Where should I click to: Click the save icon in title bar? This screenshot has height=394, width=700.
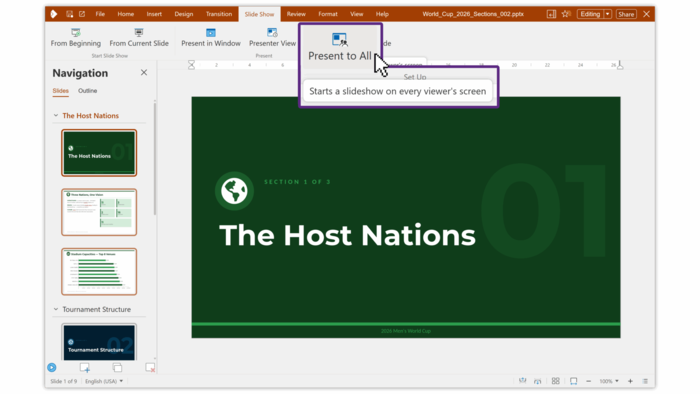coord(70,14)
